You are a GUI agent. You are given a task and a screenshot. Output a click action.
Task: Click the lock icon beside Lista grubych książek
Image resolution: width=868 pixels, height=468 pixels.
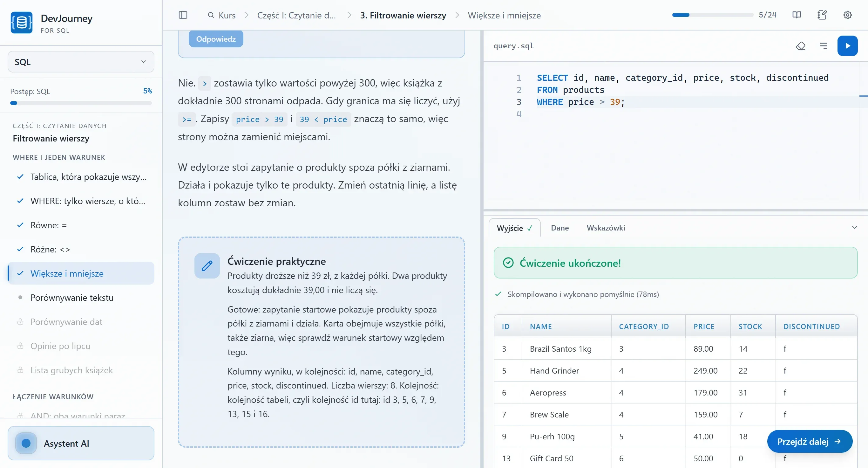pyautogui.click(x=20, y=370)
